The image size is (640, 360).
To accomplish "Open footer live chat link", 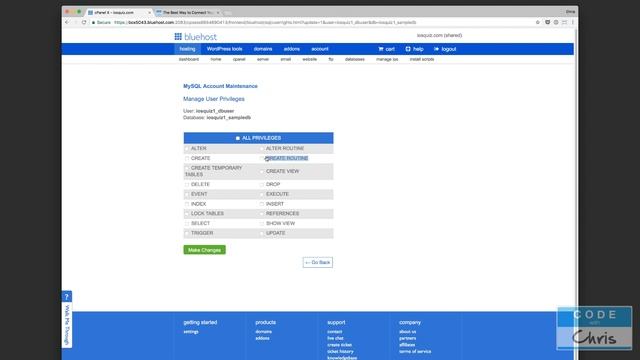I will click(335, 338).
